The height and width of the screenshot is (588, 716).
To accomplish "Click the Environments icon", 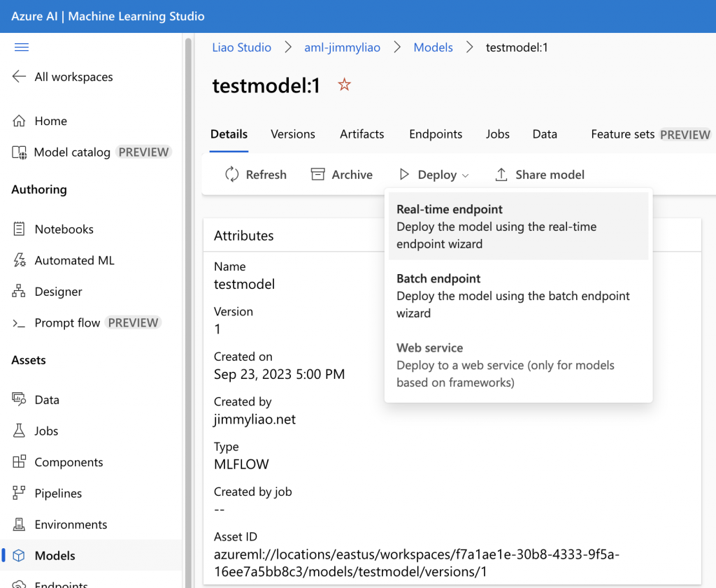I will [19, 524].
